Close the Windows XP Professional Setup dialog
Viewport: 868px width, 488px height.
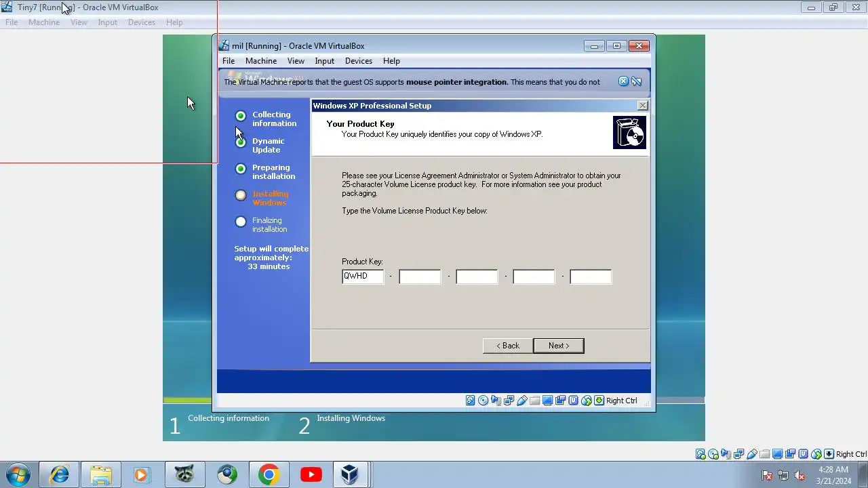tap(643, 106)
